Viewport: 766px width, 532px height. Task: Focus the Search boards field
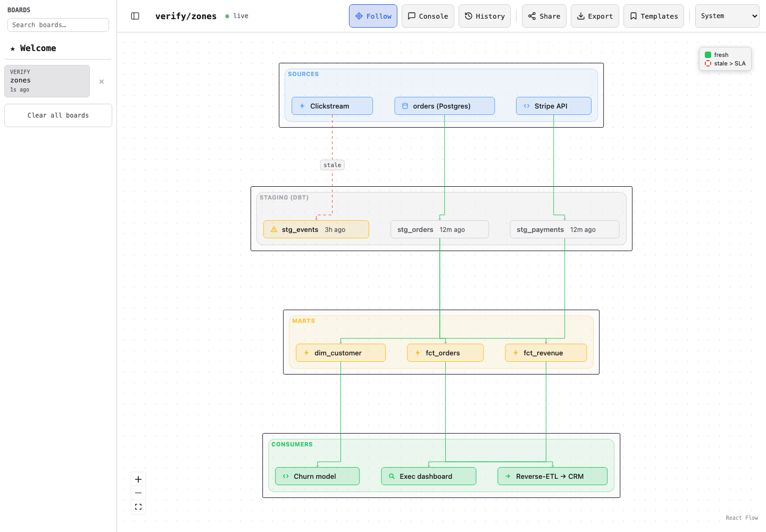[58, 25]
